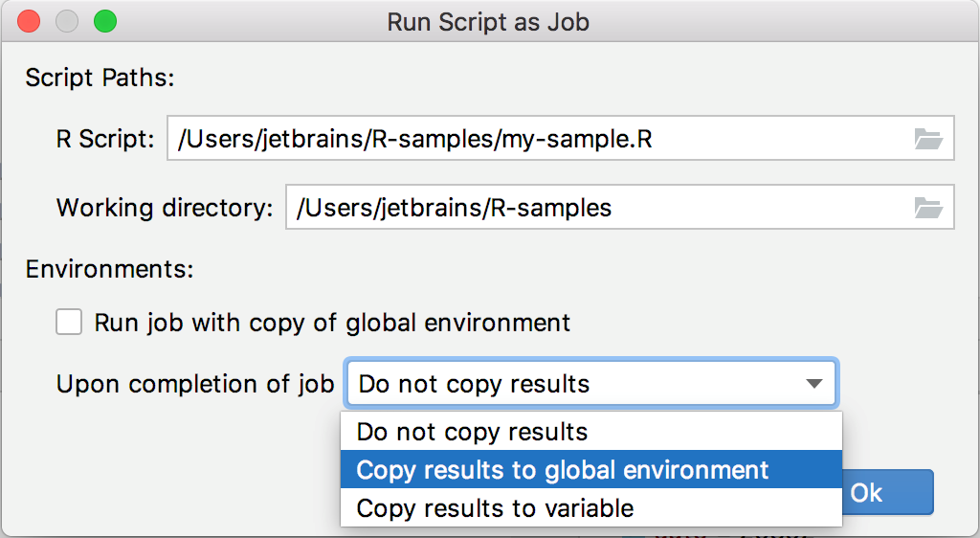Screen dimensions: 980x538
Task: Choose 'Copy results to global environment' option
Action: tap(562, 470)
